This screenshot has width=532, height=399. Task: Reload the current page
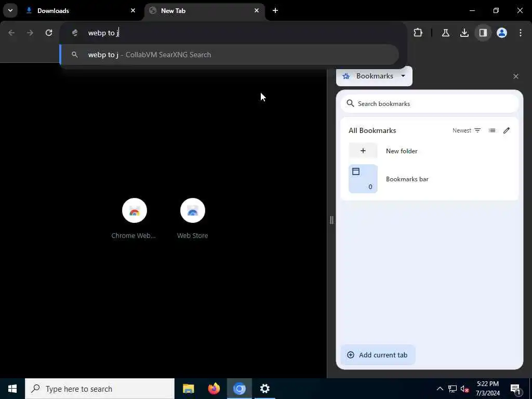(x=49, y=33)
